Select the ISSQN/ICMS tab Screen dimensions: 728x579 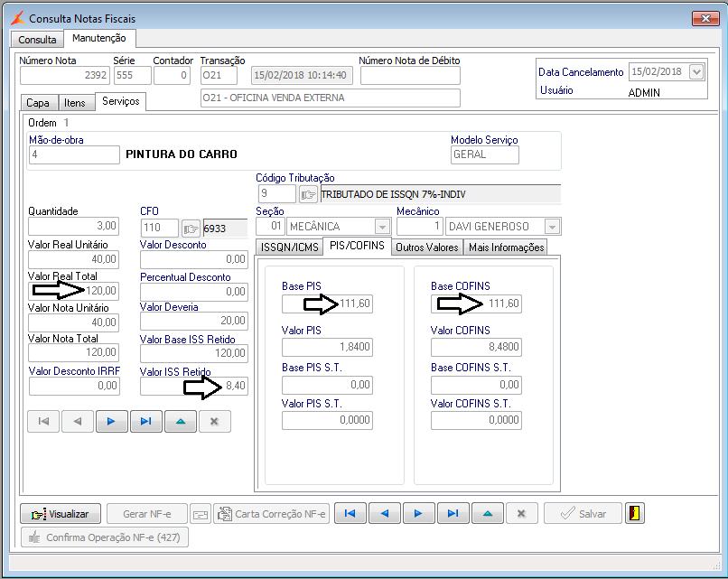pos(288,247)
